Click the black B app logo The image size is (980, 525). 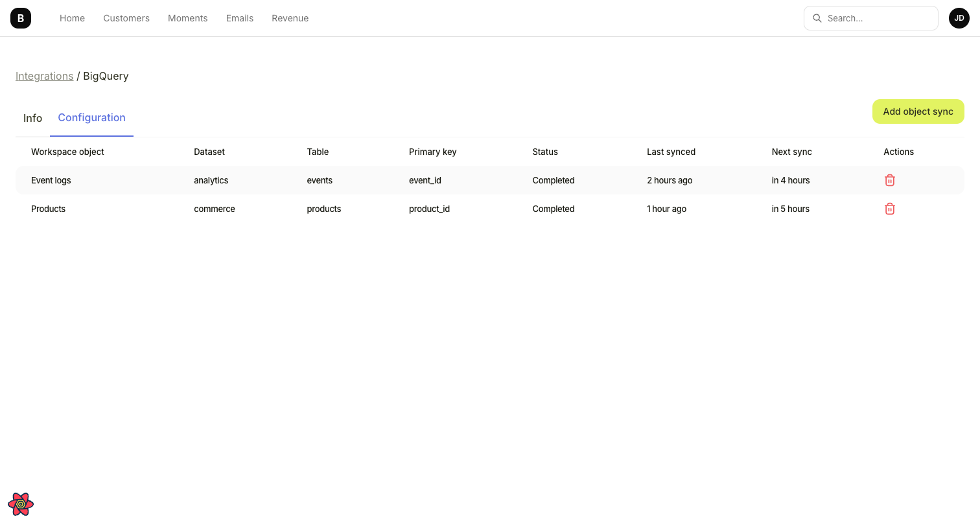20,17
